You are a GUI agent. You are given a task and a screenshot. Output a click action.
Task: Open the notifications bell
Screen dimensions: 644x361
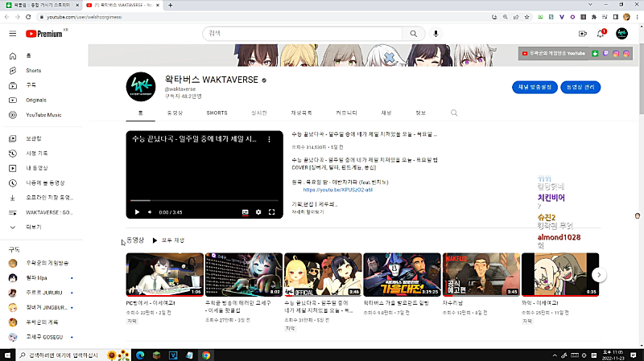click(601, 33)
